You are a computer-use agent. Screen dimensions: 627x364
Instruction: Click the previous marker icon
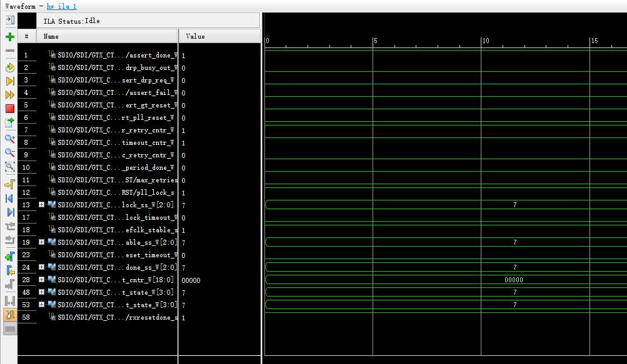[10, 270]
